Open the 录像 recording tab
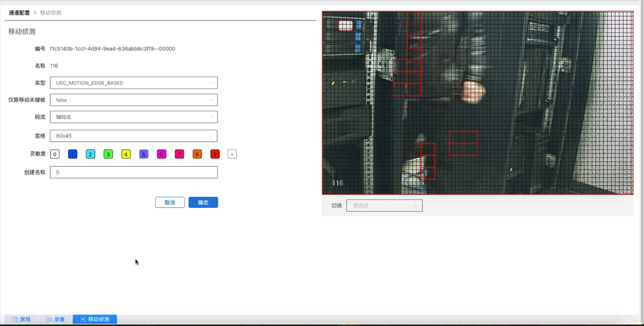 (x=55, y=319)
